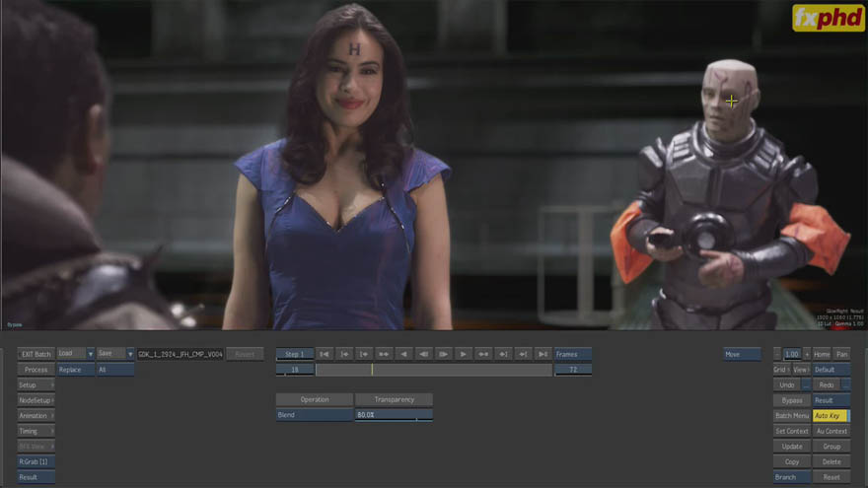Click the Undo button
868x488 pixels.
[787, 385]
